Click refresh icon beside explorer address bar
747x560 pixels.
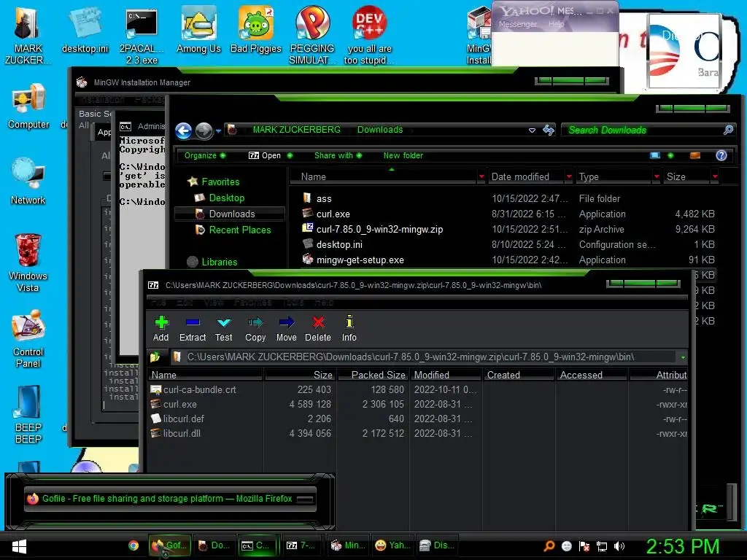point(549,130)
